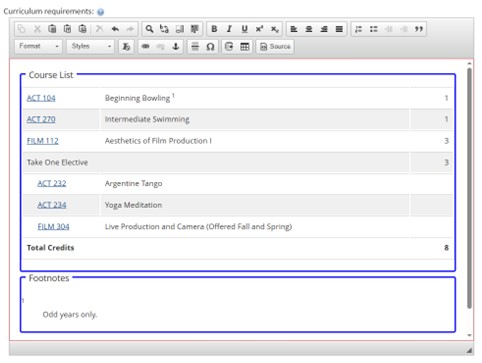This screenshot has width=482, height=363.
Task: Click the Total Credits label
Action: point(50,248)
